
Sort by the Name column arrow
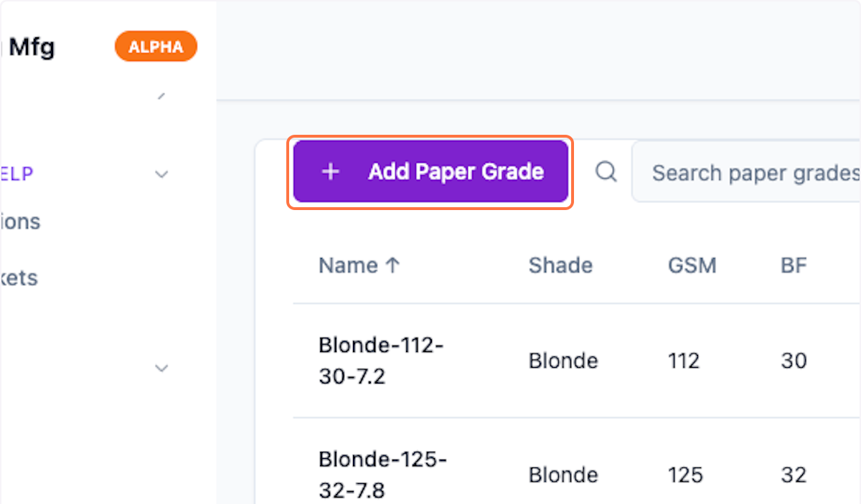(392, 265)
